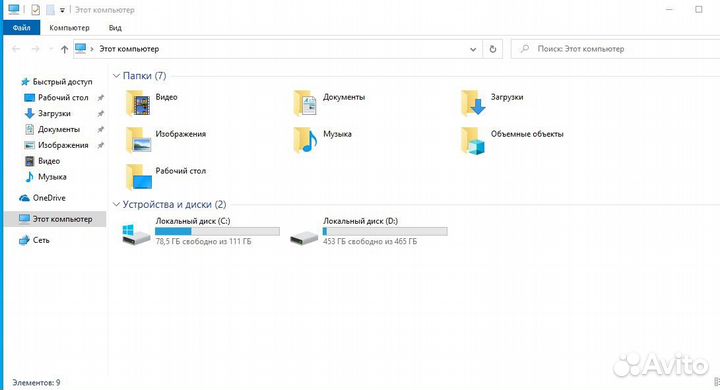The height and width of the screenshot is (390, 720).
Task: Click pin icon next to sidebar Загрузки
Action: click(101, 113)
